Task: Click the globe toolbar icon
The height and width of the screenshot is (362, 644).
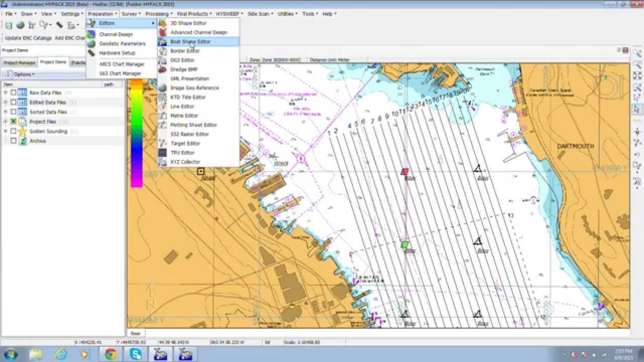Action: (x=21, y=25)
